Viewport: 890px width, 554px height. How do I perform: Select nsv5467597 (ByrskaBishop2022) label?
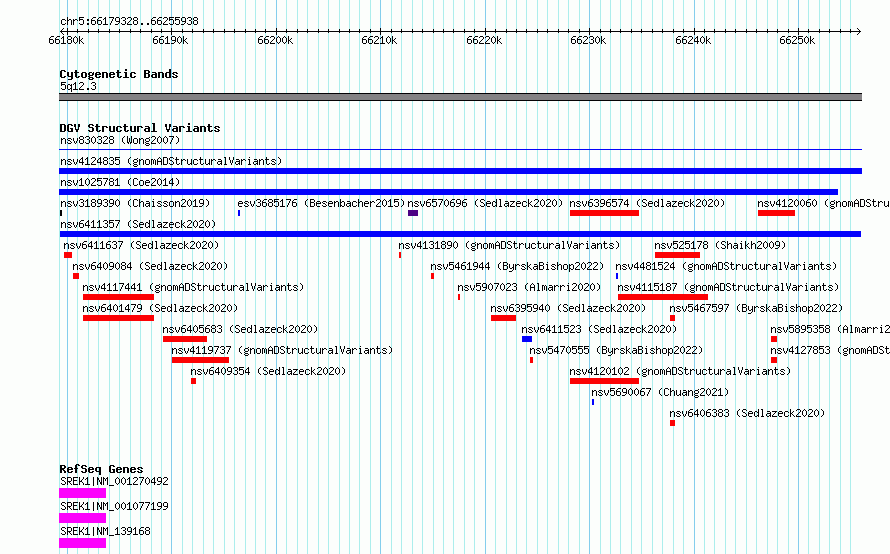[x=756, y=308]
